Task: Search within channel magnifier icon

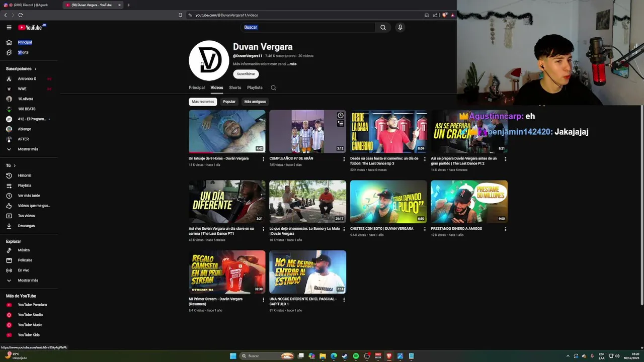Action: click(x=273, y=87)
